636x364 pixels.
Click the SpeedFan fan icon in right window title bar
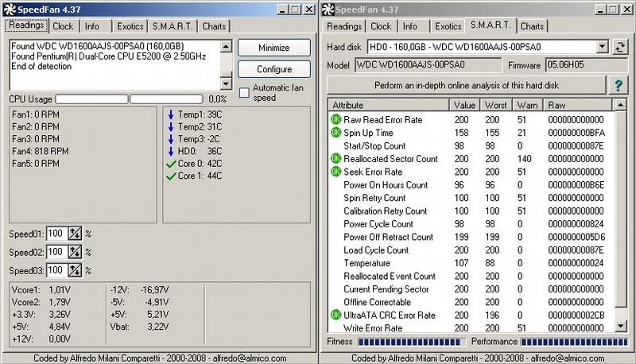(328, 10)
